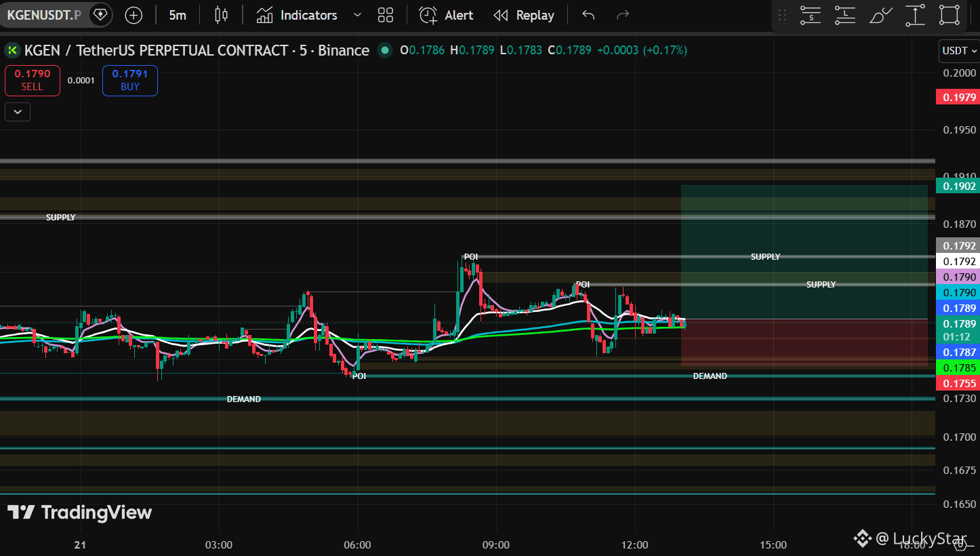Click the red 0.1790 SELL button

click(x=33, y=80)
